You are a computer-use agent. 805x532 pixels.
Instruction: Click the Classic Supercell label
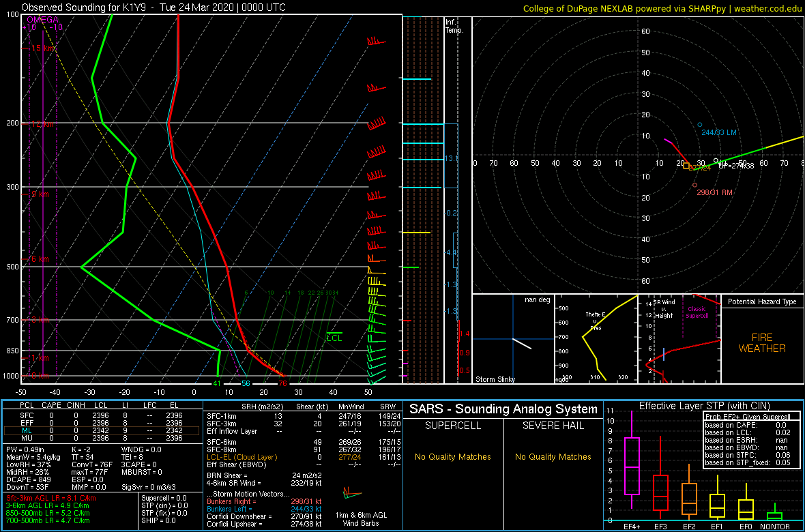[697, 312]
